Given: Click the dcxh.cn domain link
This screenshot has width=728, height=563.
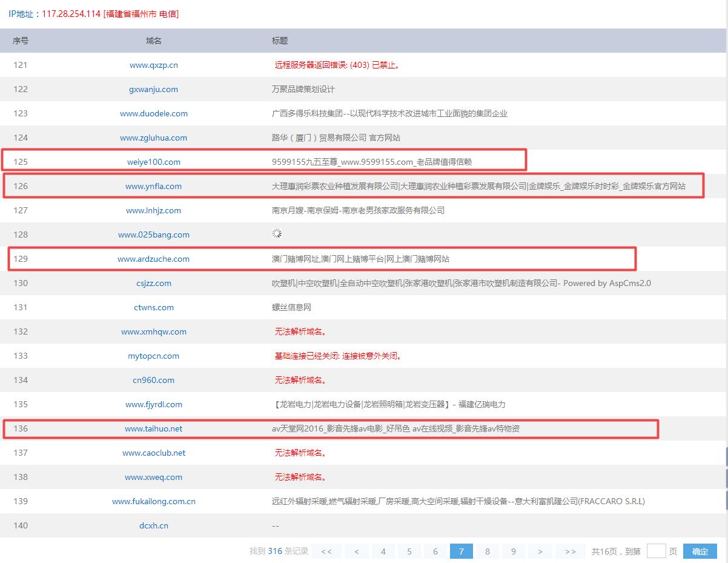Looking at the screenshot, I should [153, 525].
